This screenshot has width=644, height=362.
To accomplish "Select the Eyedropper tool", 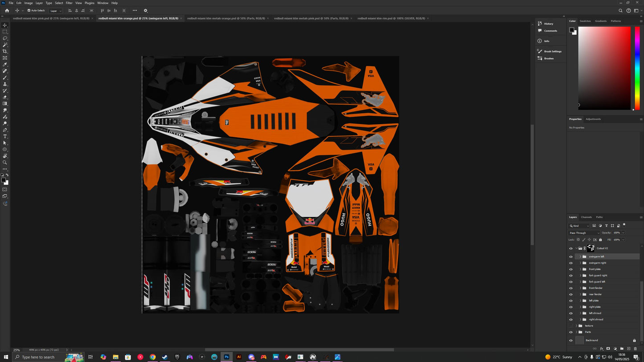I will (5, 64).
